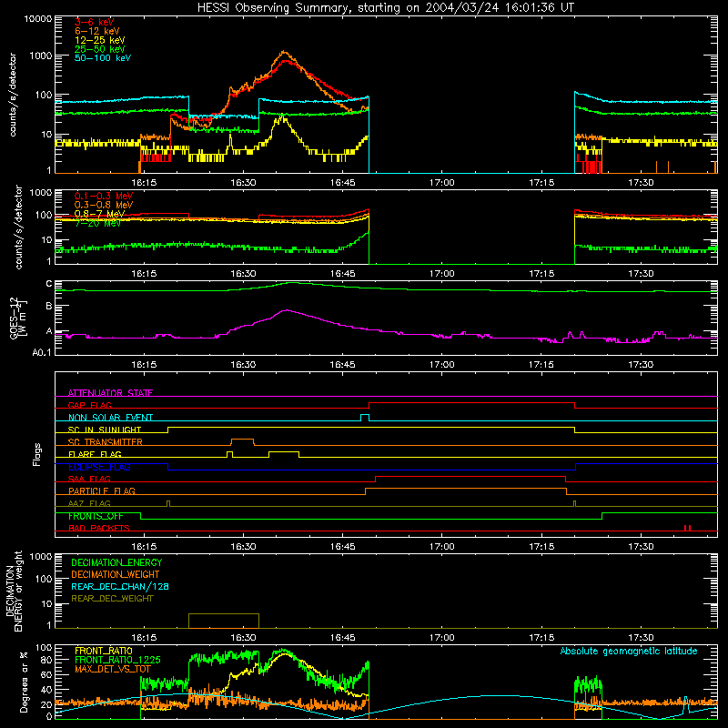Click the GOES magenta curve peak near 16:37
The width and height of the screenshot is (728, 728).
coord(287,310)
